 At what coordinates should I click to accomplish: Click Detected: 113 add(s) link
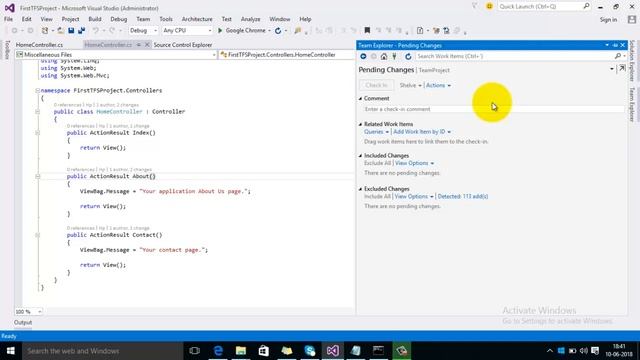click(463, 196)
